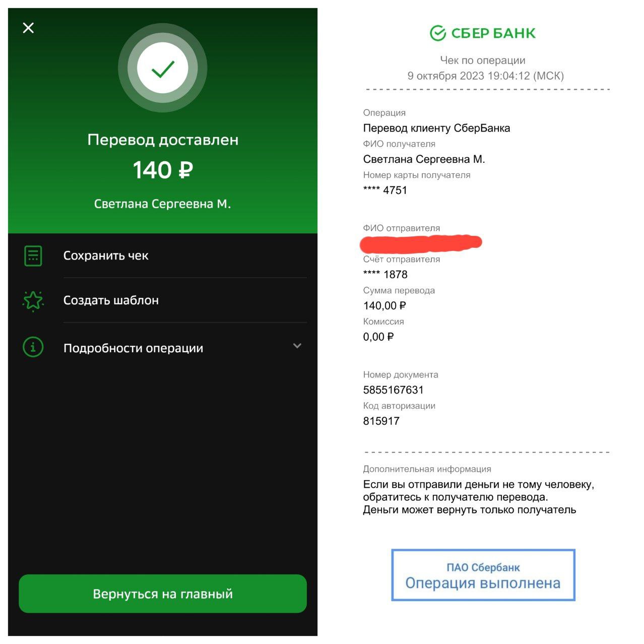
Task: Expand Подробности операции with the chevron arrow
Action: 297,346
